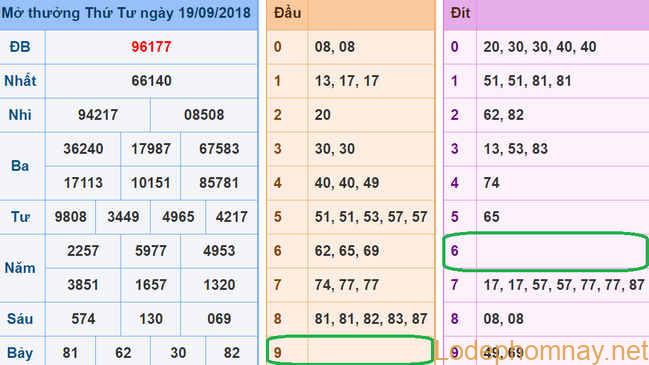649x365 pixels.
Task: Select Đít row 7 with 17, 17, 57
Action: point(546,285)
